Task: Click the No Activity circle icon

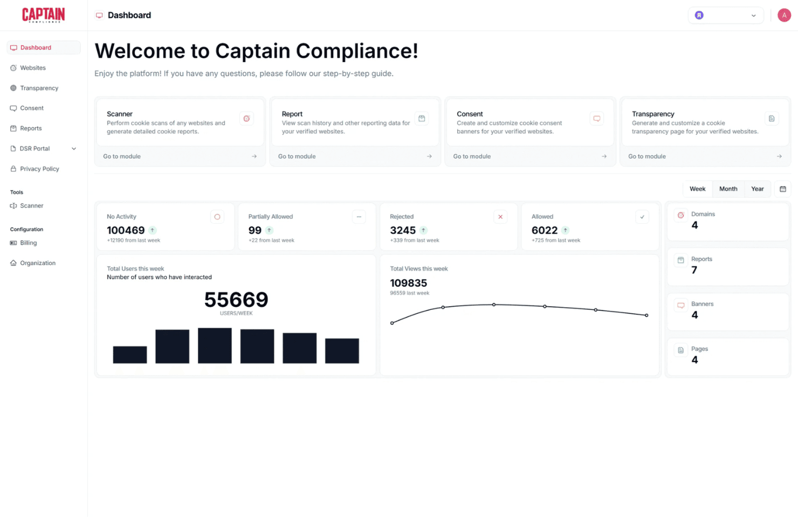Action: click(217, 217)
